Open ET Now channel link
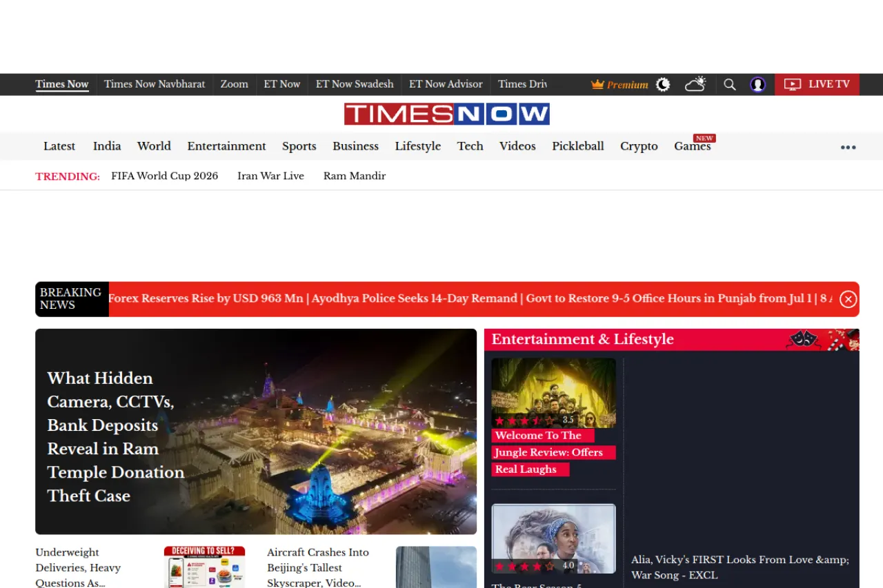The image size is (883, 588). 282,84
